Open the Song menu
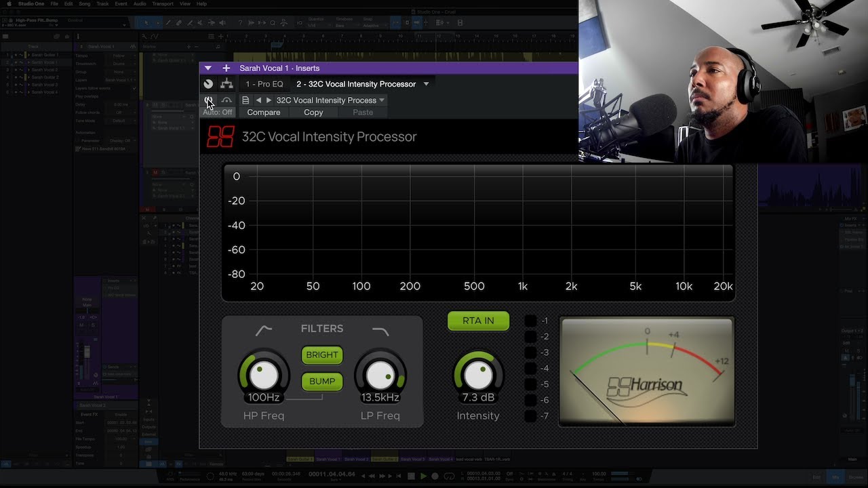Image resolution: width=868 pixels, height=488 pixels. pos(85,3)
